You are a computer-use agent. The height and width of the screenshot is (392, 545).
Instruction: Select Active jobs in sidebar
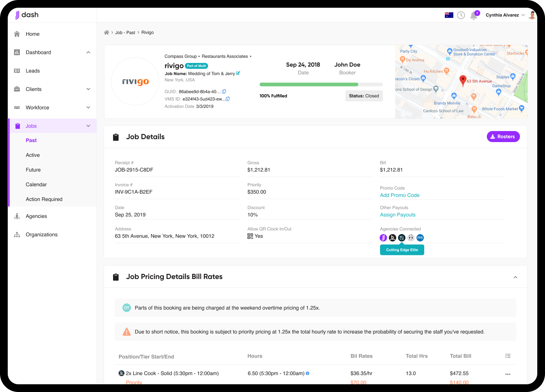33,155
